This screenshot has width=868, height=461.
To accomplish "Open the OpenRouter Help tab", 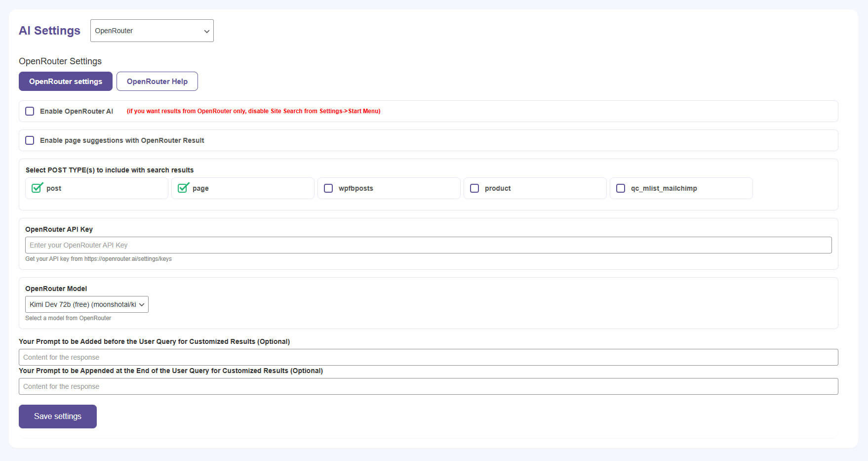I will pyautogui.click(x=157, y=82).
